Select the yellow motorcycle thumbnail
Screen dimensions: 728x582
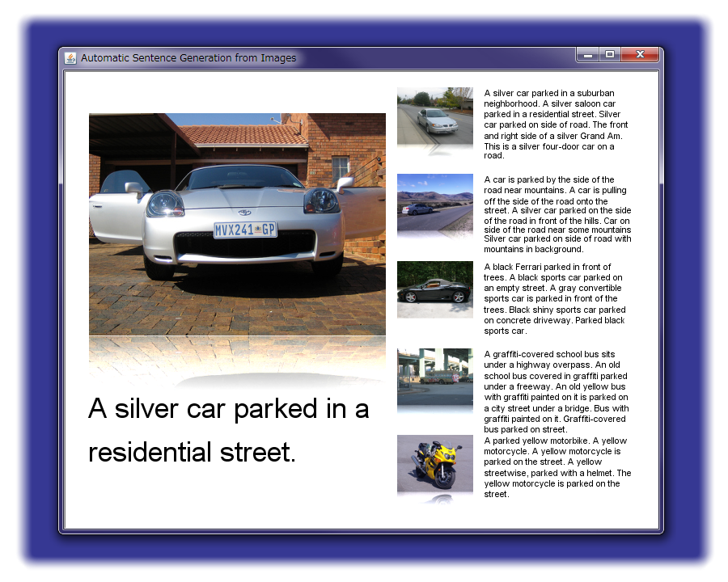click(x=435, y=463)
